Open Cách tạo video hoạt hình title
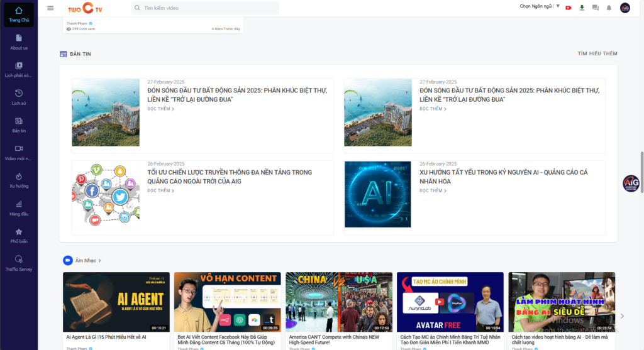Viewport: 644px width, 350px height. [559, 340]
